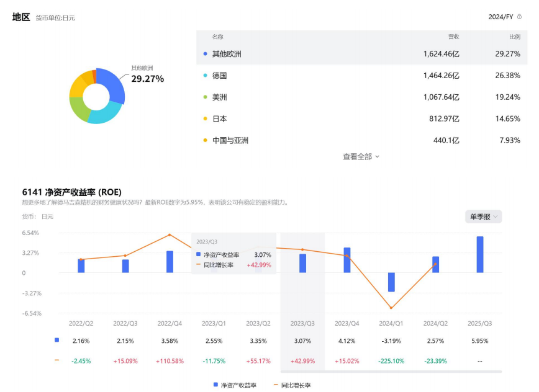Click the 2022/Q2 ROE bar

point(81,266)
